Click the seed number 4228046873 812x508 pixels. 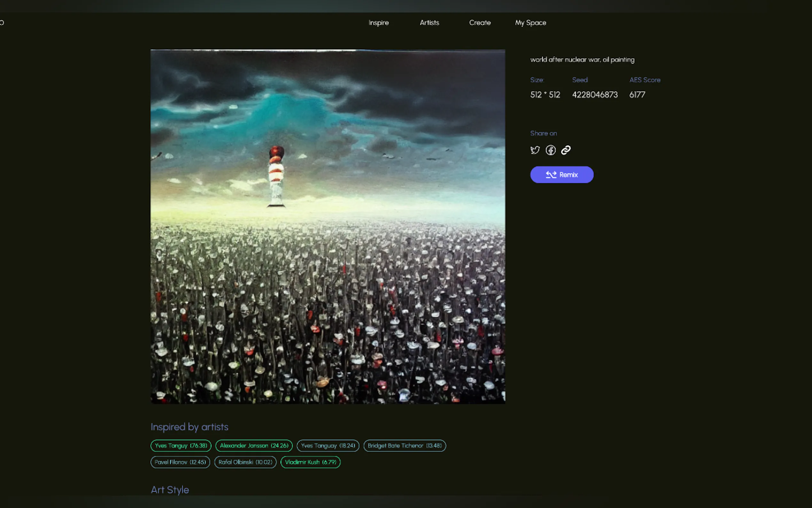pyautogui.click(x=595, y=95)
